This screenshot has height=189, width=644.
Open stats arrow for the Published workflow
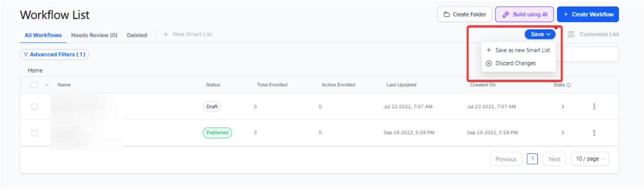562,133
